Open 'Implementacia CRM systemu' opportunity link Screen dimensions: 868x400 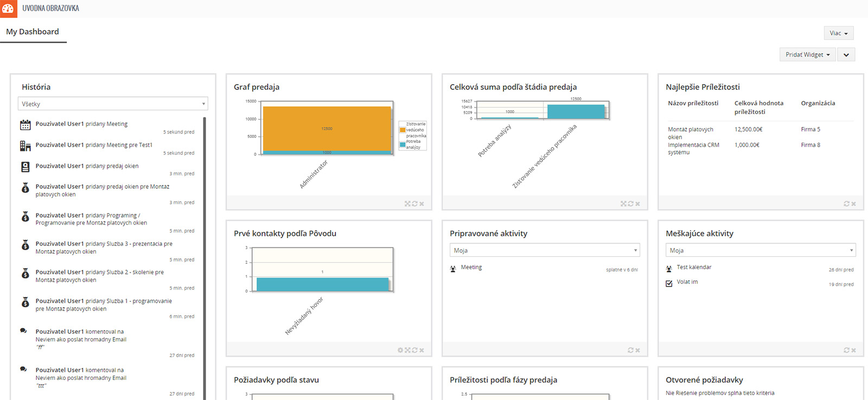click(693, 149)
